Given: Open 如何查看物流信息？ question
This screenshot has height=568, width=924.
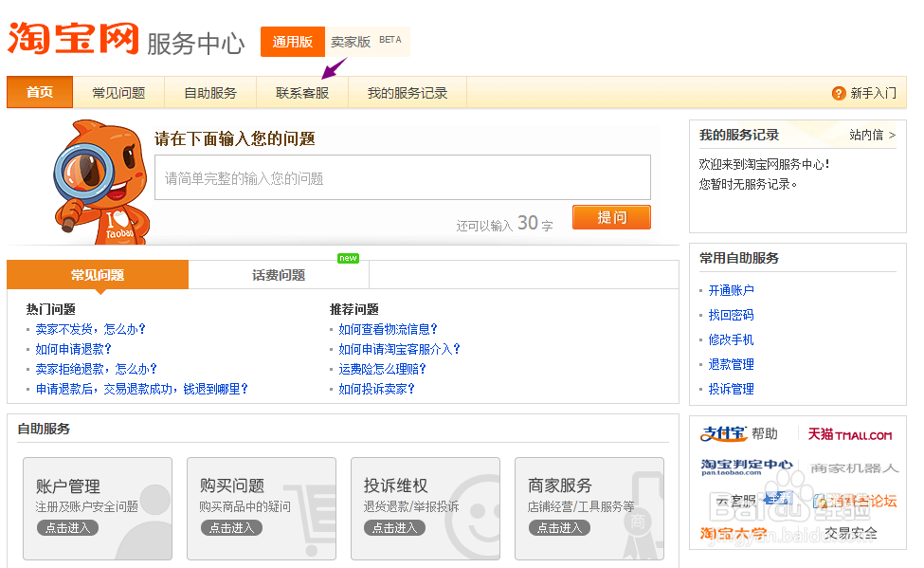Looking at the screenshot, I should (388, 329).
